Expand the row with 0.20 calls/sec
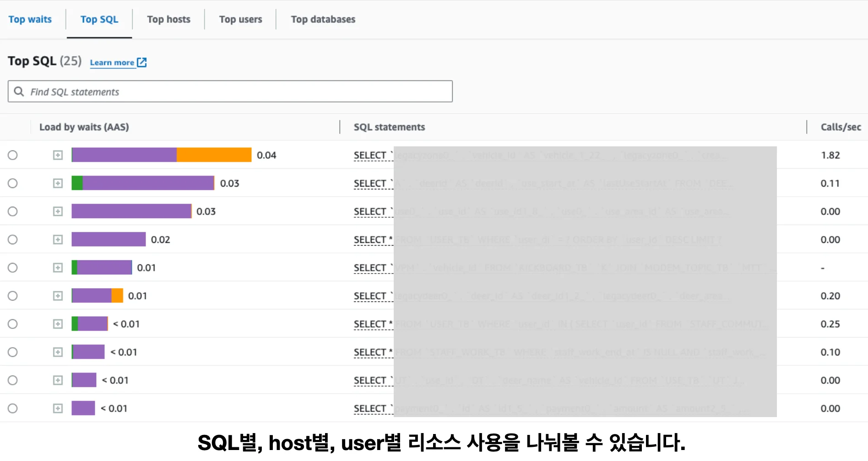The image size is (868, 461). [x=58, y=296]
